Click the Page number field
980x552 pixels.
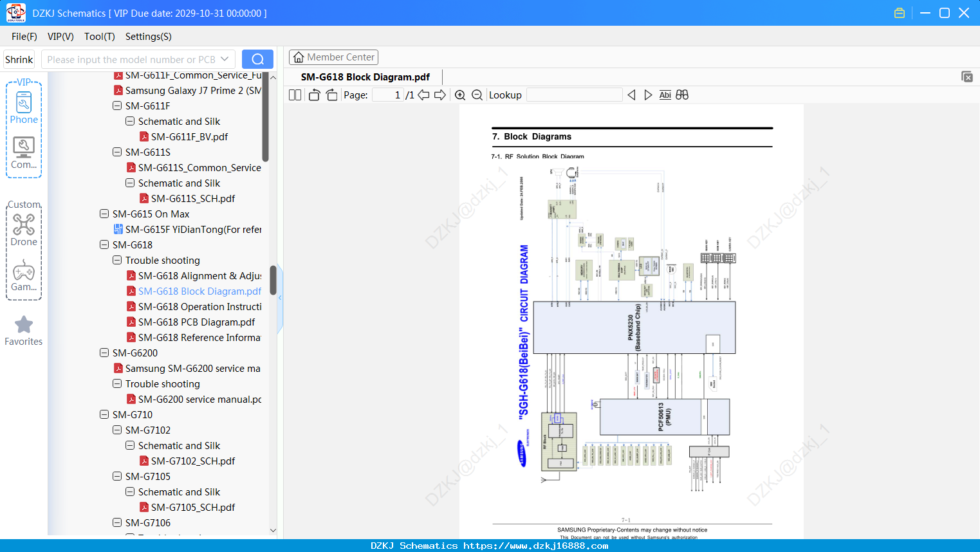388,95
